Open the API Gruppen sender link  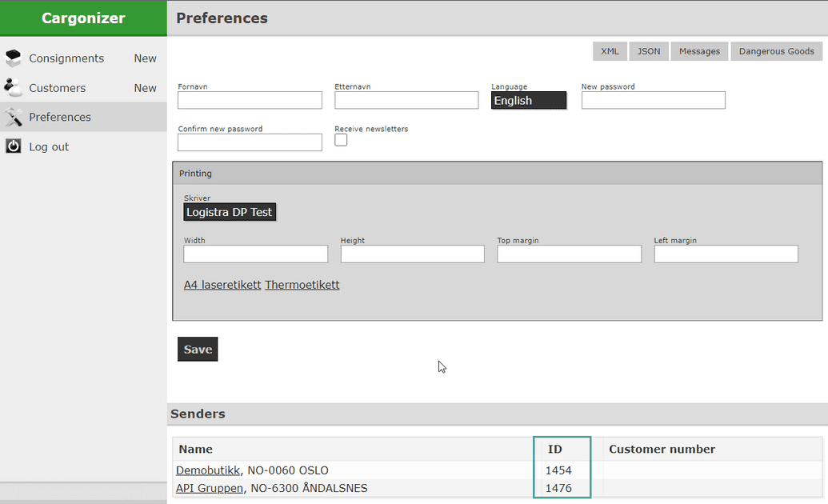pos(210,488)
